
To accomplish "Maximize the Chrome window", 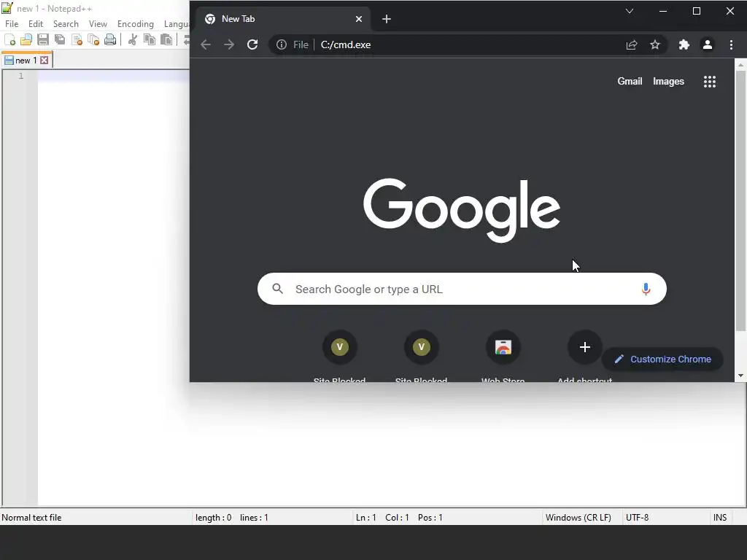I will (x=697, y=11).
